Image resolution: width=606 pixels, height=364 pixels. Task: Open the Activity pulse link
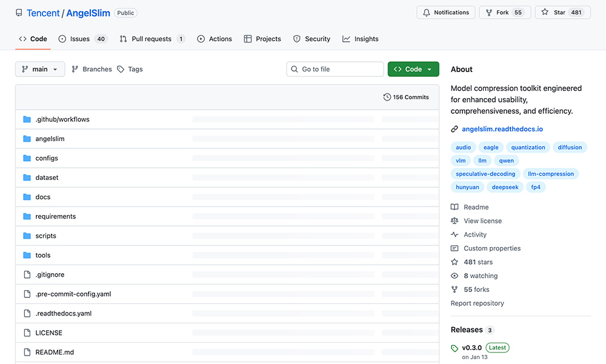[474, 234]
